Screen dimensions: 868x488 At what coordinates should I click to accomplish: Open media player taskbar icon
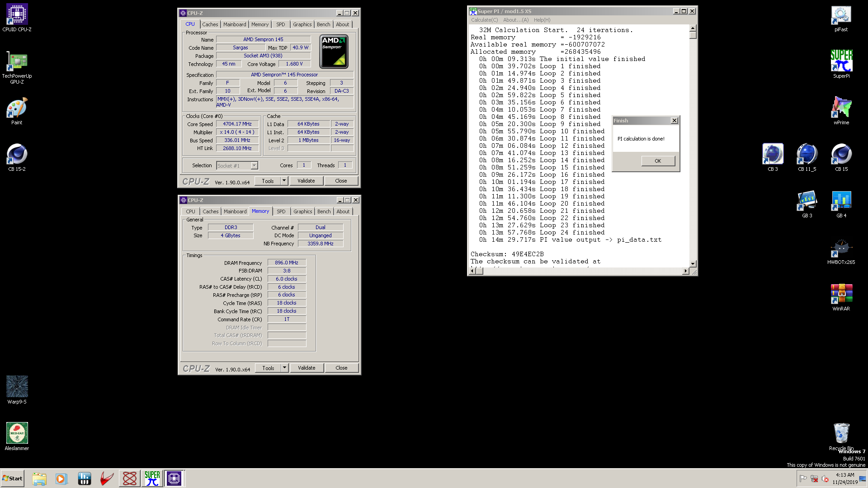pyautogui.click(x=61, y=479)
